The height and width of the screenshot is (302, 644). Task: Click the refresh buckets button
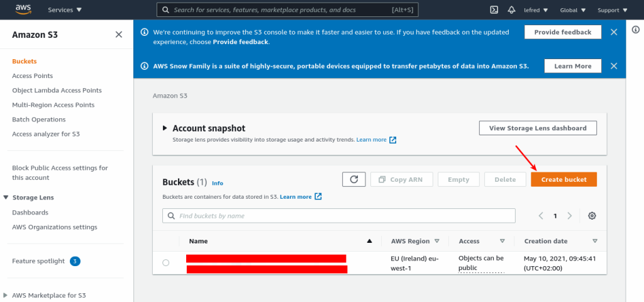pos(353,179)
